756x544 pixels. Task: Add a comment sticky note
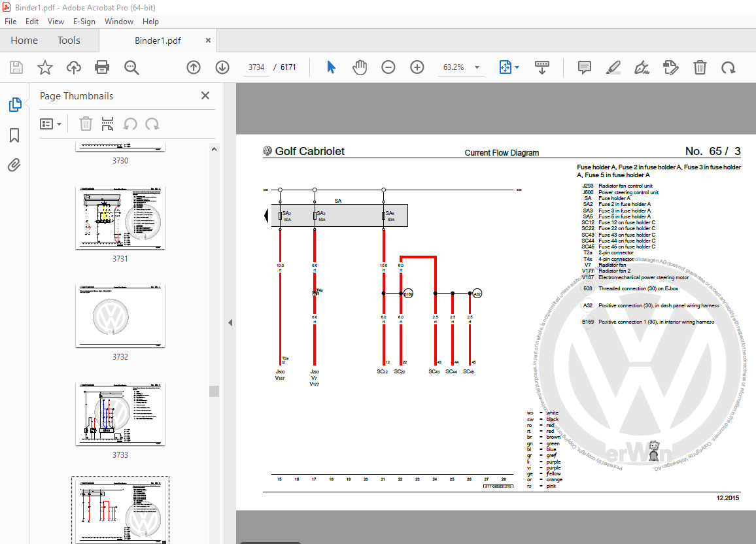[585, 67]
